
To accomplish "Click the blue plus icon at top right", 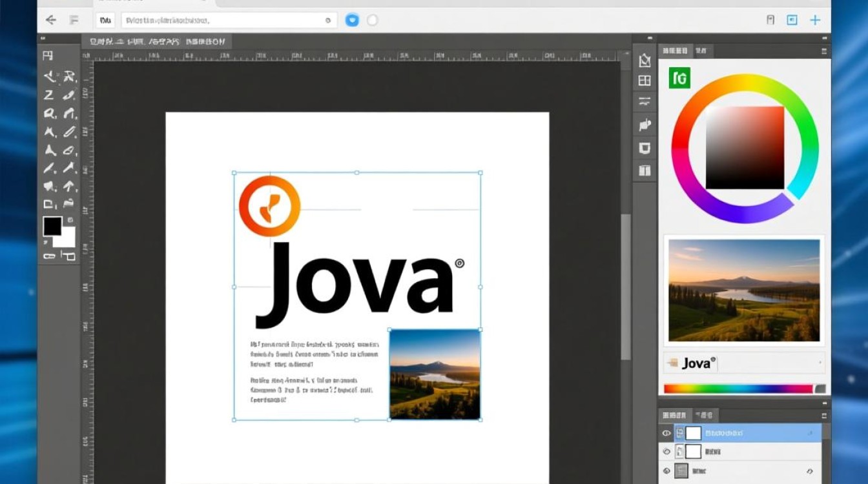I will [x=815, y=20].
